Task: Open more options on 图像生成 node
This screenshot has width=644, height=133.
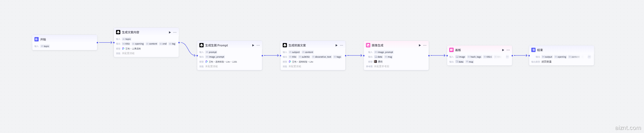Action: [425, 45]
